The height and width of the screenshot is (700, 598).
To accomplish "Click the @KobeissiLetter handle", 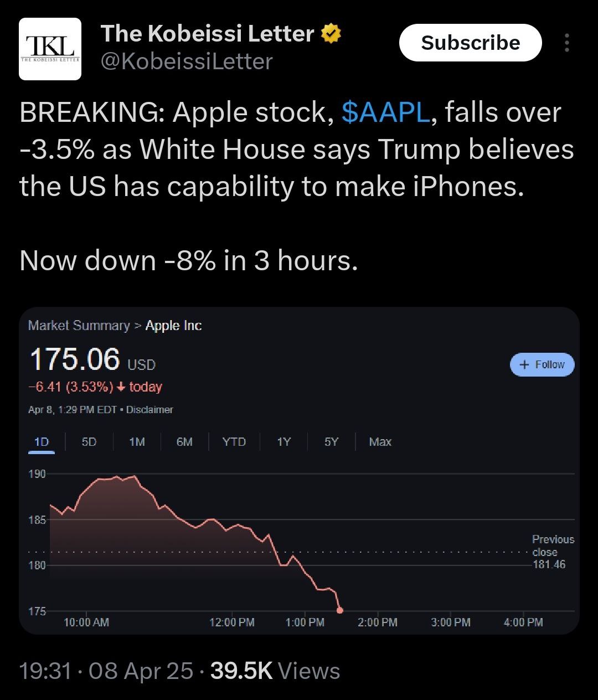I will coord(186,61).
